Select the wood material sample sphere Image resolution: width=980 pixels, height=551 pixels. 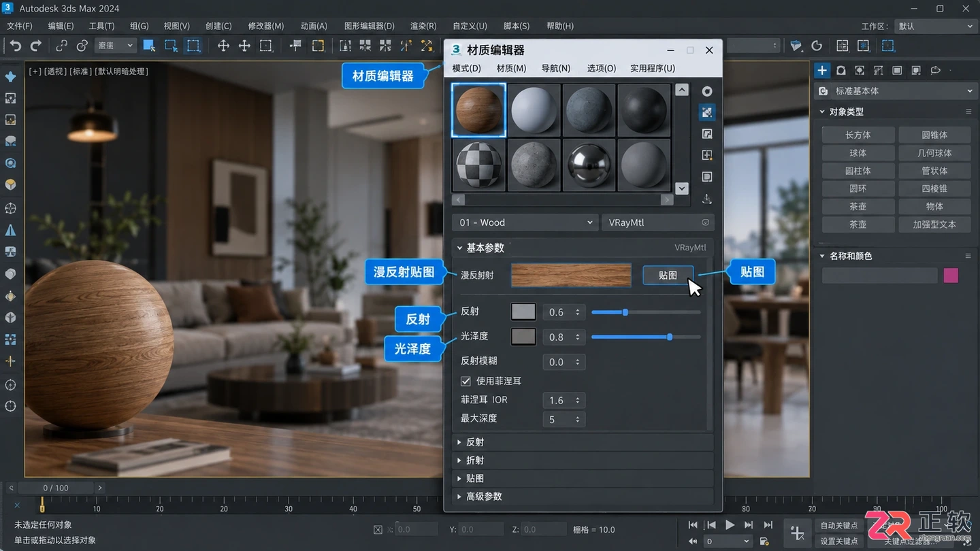(478, 110)
